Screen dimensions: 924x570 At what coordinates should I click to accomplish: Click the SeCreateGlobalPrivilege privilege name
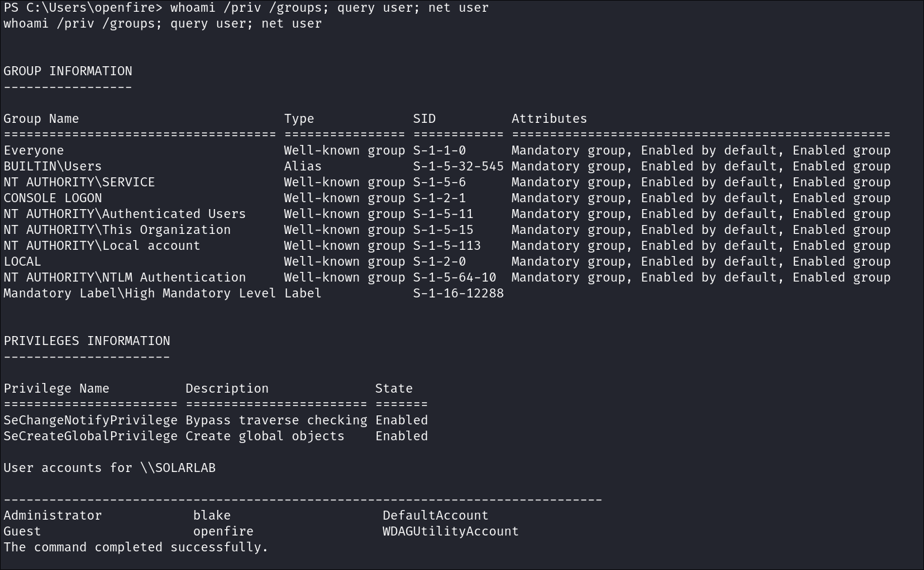(90, 436)
